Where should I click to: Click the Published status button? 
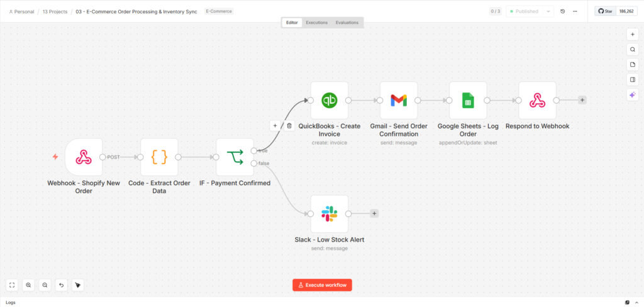(x=525, y=11)
